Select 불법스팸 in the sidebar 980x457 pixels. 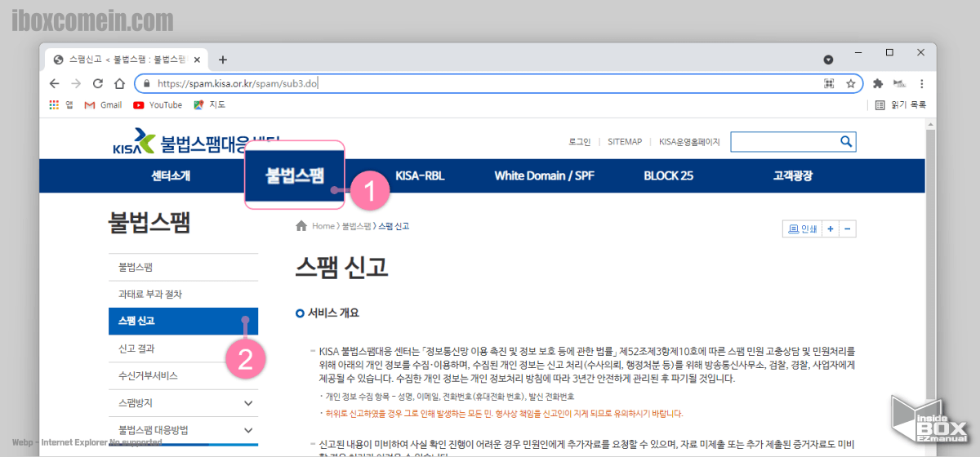pos(183,267)
